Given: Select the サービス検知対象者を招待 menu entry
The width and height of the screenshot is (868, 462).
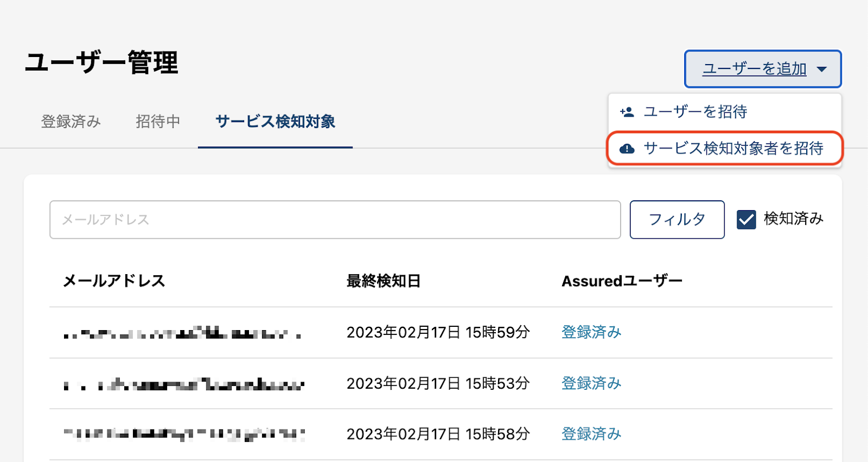Looking at the screenshot, I should coord(733,148).
